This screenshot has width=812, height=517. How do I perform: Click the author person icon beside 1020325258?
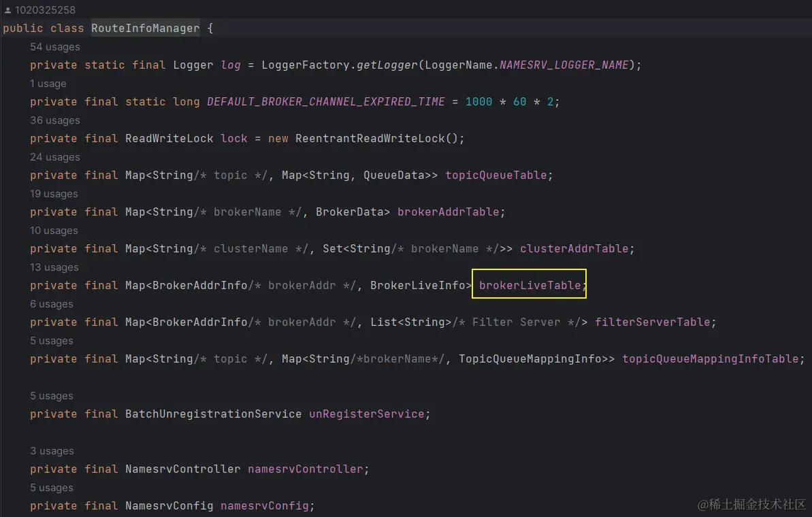7,10
